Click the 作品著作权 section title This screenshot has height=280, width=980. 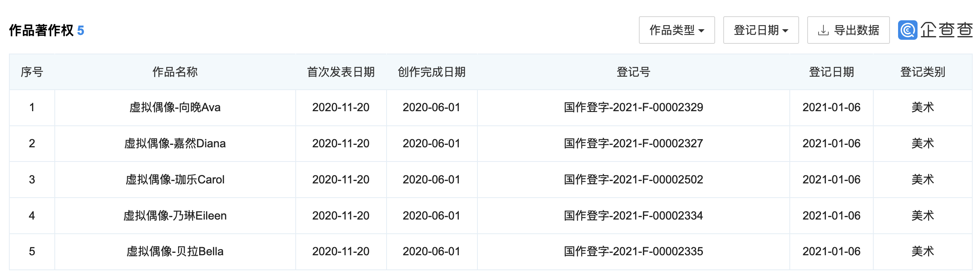(41, 30)
